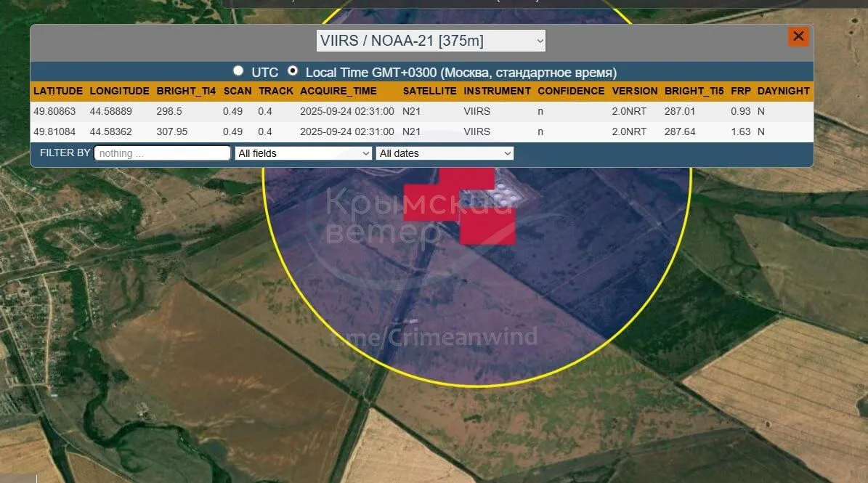Click the FILTER BY text input field
Screen dimensions: 868x483
click(x=162, y=153)
